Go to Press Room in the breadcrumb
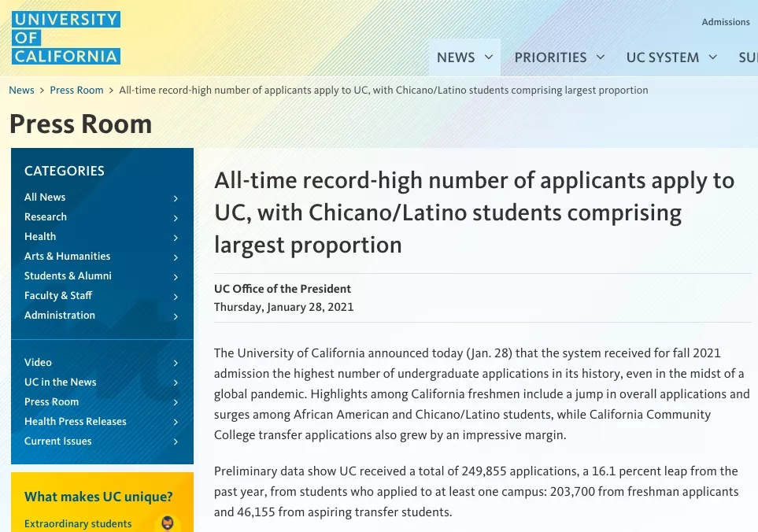The height and width of the screenshot is (532, 758). click(x=76, y=91)
